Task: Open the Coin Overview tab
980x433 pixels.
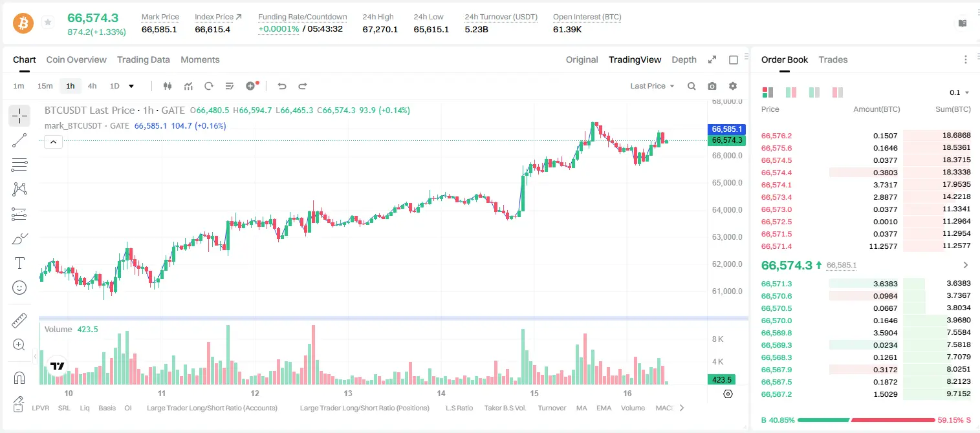Action: 76,59
